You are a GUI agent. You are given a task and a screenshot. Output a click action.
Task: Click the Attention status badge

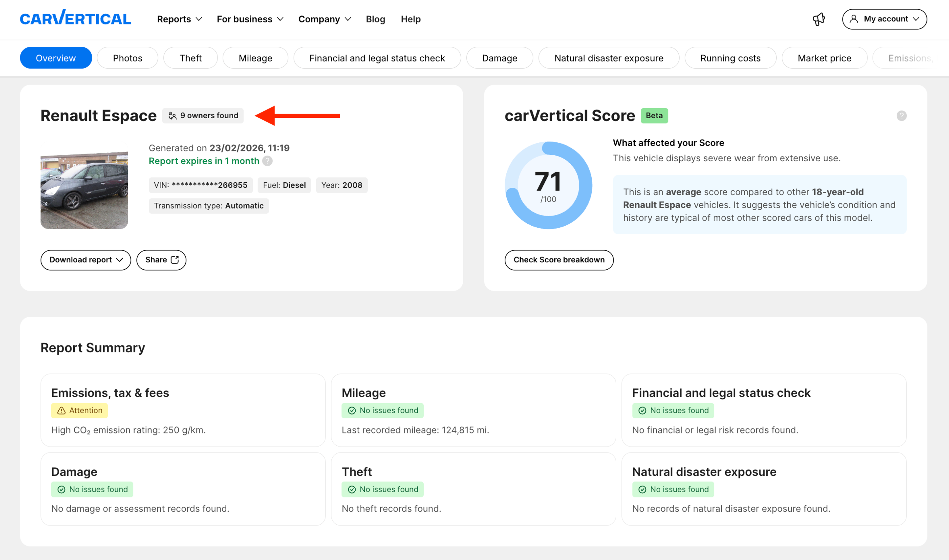[x=79, y=410]
